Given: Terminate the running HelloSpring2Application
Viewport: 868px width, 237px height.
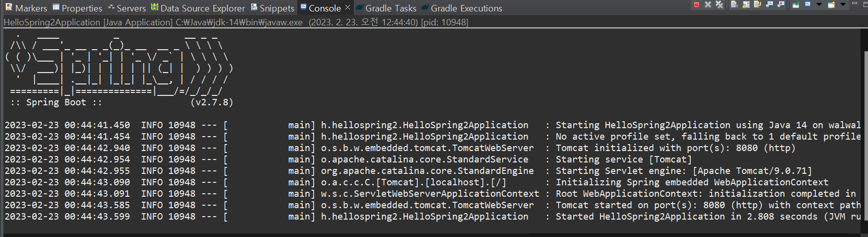Looking at the screenshot, I should (x=696, y=4).
